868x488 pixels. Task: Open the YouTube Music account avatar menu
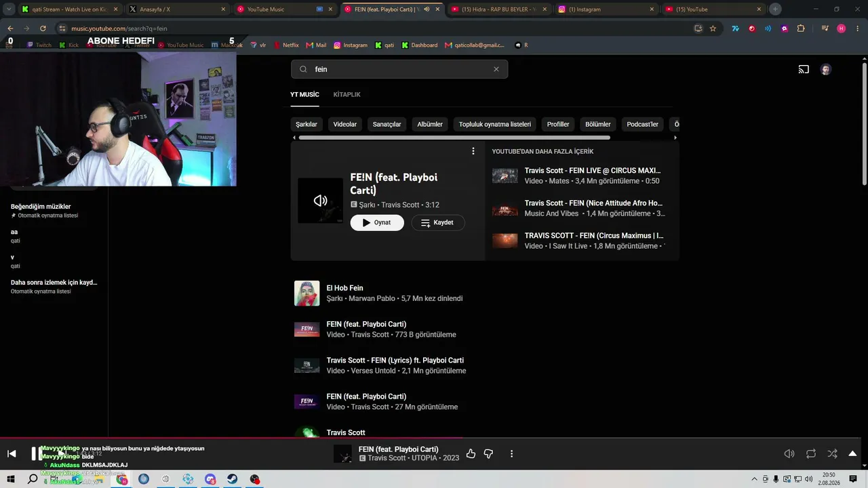825,69
